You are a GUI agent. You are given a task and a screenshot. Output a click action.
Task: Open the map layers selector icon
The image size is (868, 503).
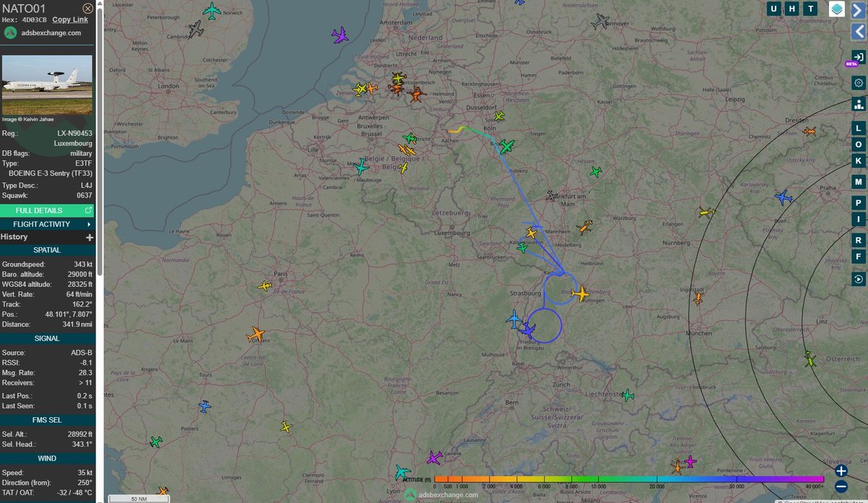836,9
